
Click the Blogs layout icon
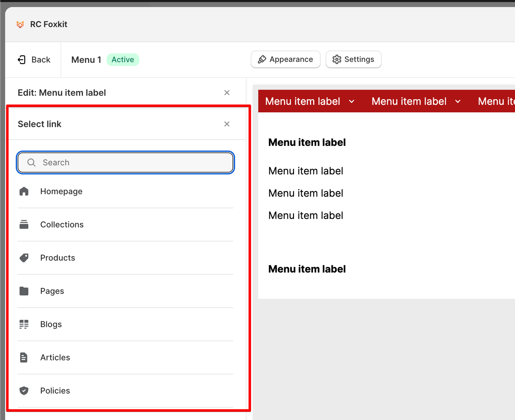[24, 324]
